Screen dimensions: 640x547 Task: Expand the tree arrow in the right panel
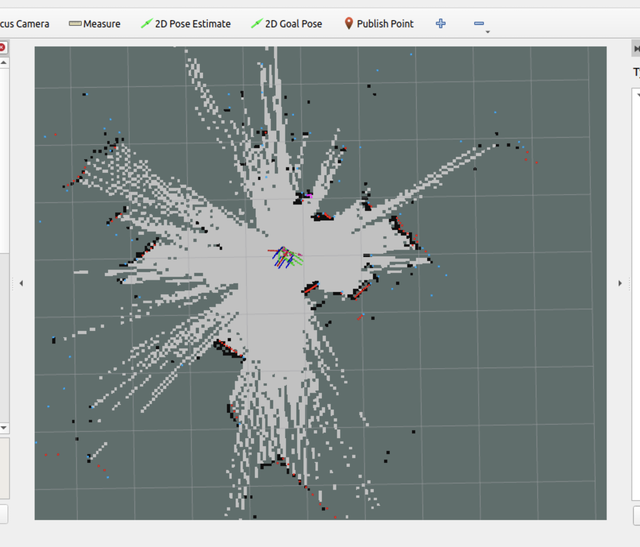636,94
